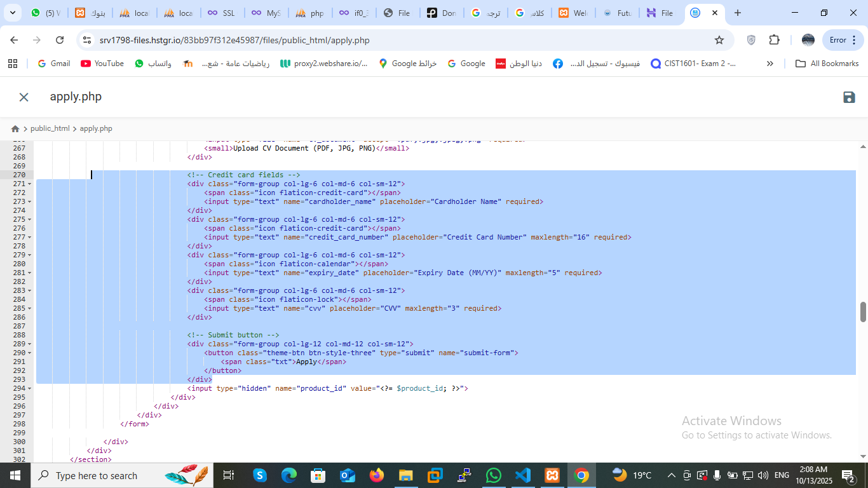
Task: Open the browser extensions puzzle icon
Action: 774,40
